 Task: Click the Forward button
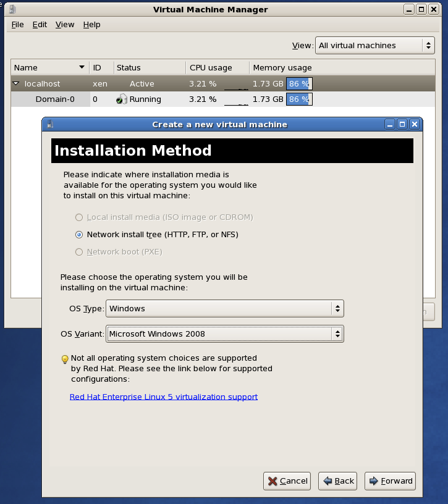click(x=390, y=481)
